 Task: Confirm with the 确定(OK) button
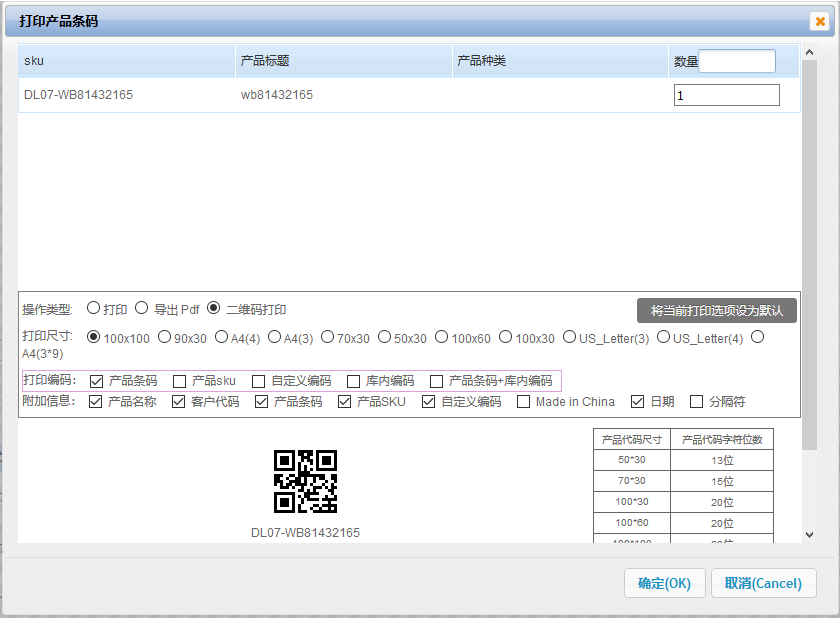pos(664,583)
